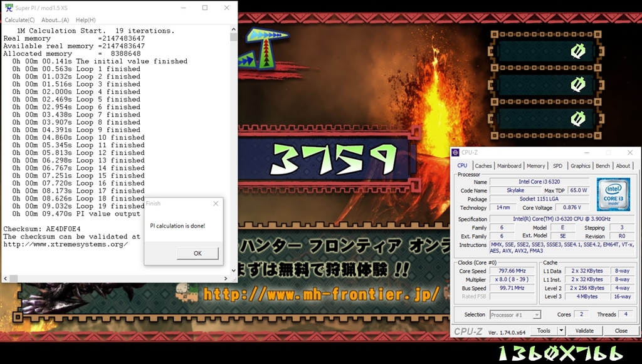Select the SPD tab
This screenshot has height=364, width=642.
click(x=557, y=166)
